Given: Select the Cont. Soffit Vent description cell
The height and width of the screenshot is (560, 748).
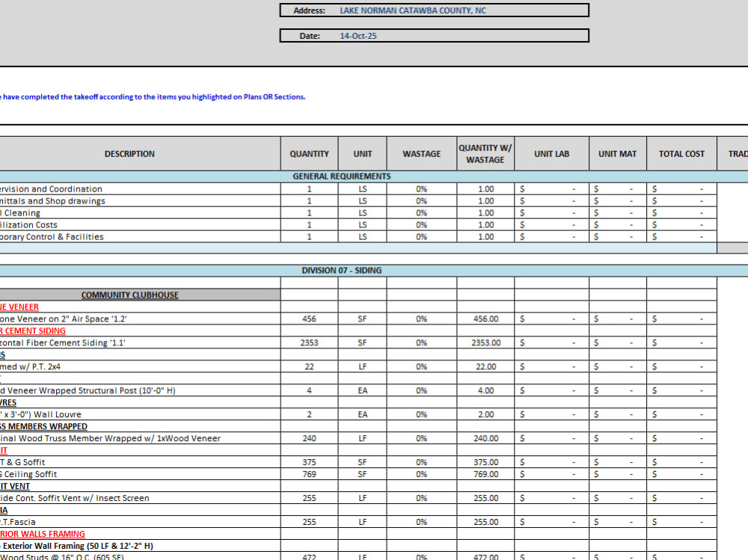Looking at the screenshot, I should pos(140,497).
